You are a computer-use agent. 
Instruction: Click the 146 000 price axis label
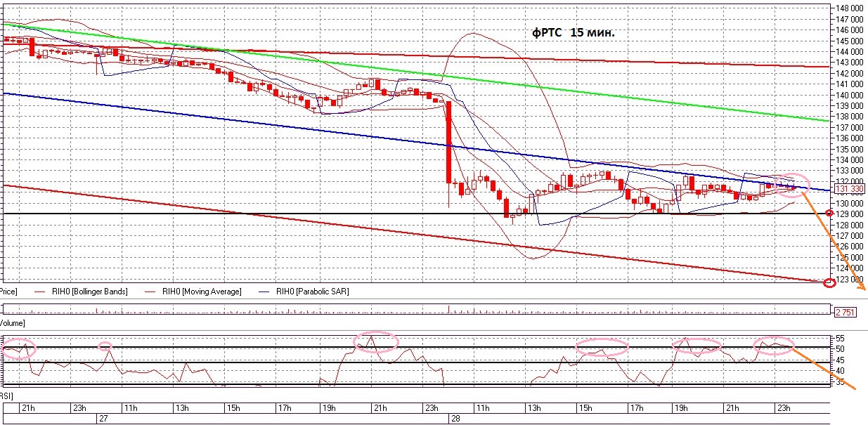pyautogui.click(x=850, y=30)
